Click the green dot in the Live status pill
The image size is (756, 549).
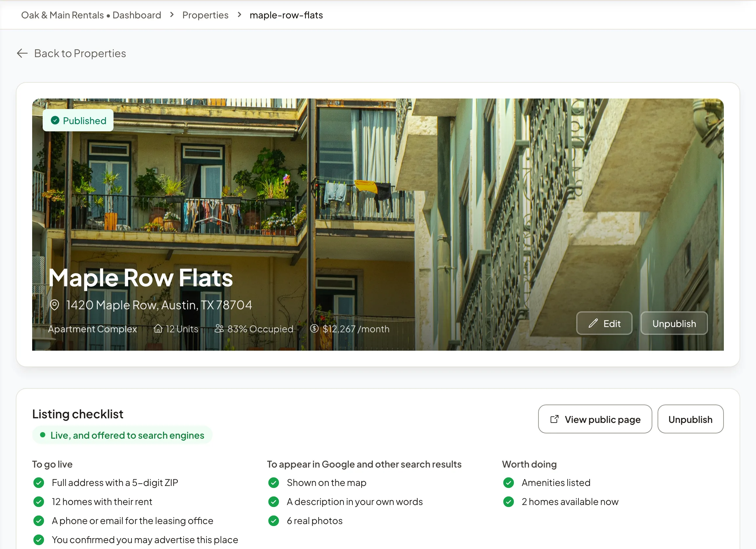point(43,435)
